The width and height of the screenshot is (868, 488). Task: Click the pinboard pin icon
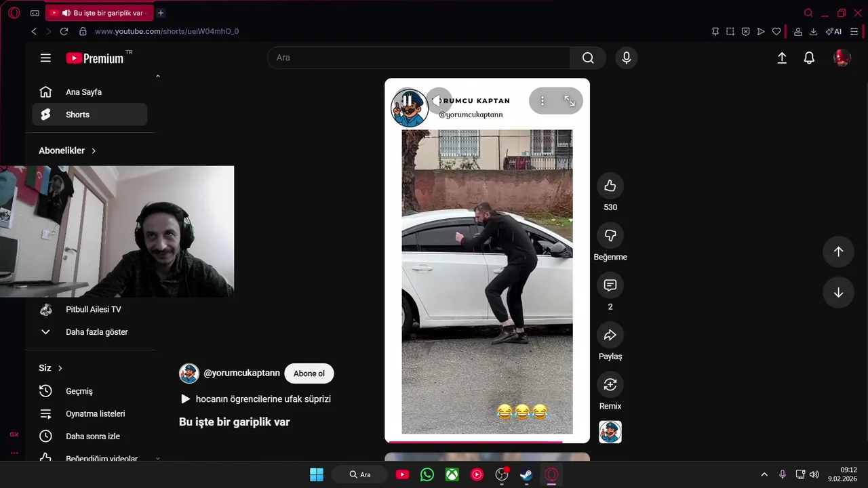point(715,31)
